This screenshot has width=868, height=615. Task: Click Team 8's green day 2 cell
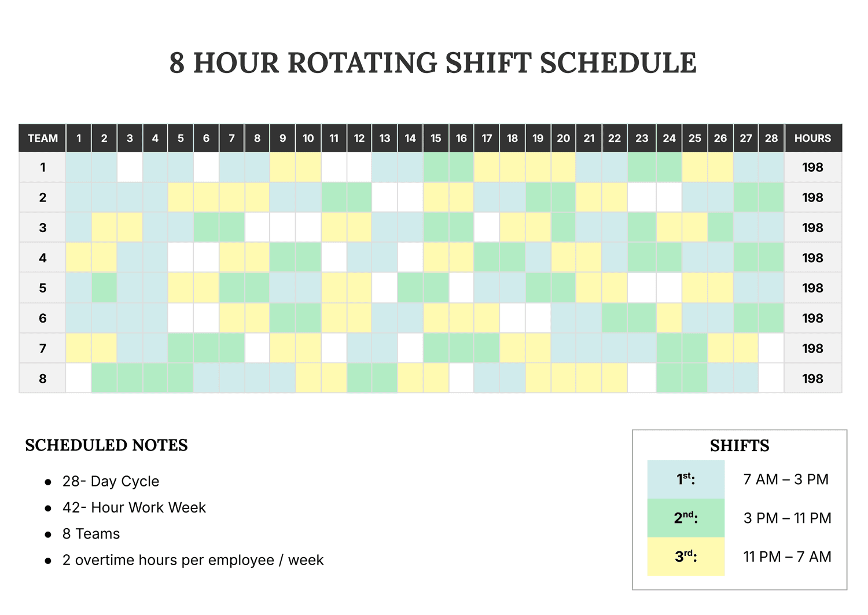[104, 378]
